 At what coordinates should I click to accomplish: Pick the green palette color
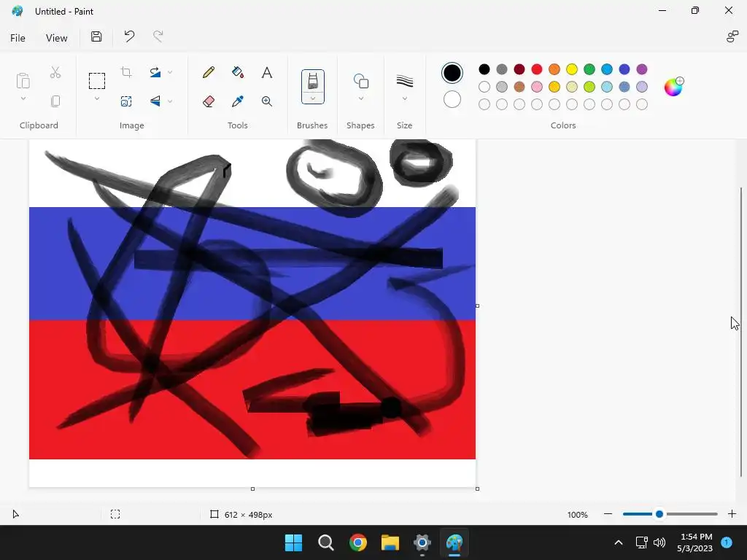589,69
